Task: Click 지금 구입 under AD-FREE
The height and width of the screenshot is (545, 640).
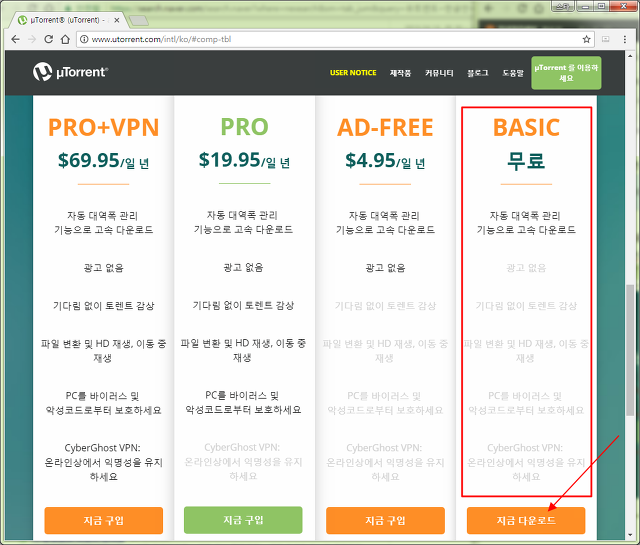Action: point(385,520)
